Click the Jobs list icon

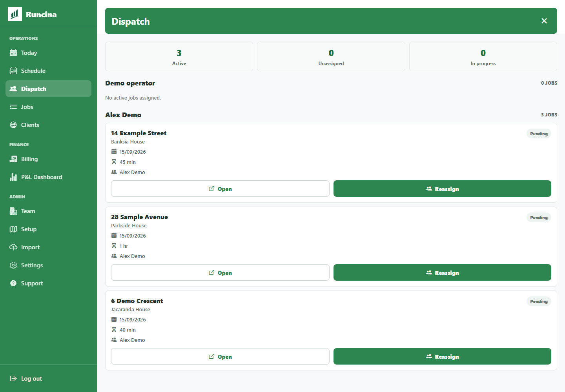(13, 107)
